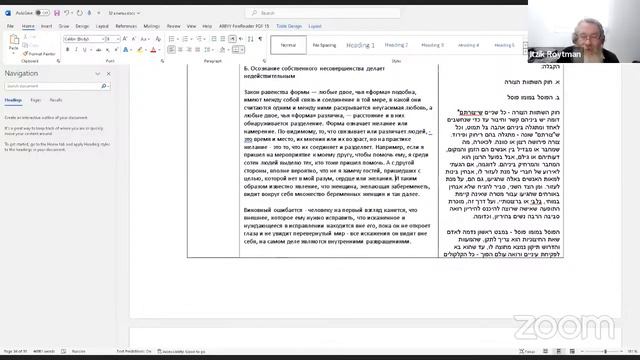Screen dimensions: 640x360
Task: Apply the Heading 1 style
Action: [x=360, y=45]
